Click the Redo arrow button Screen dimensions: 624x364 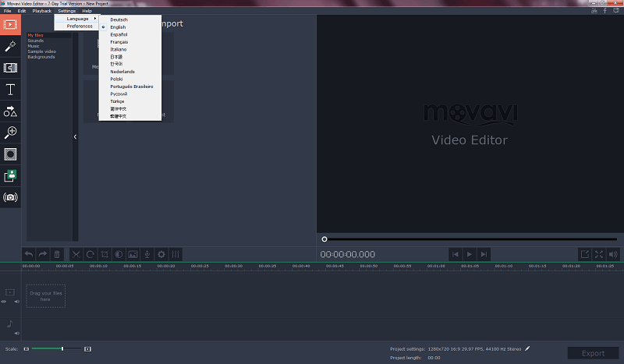[x=43, y=254]
